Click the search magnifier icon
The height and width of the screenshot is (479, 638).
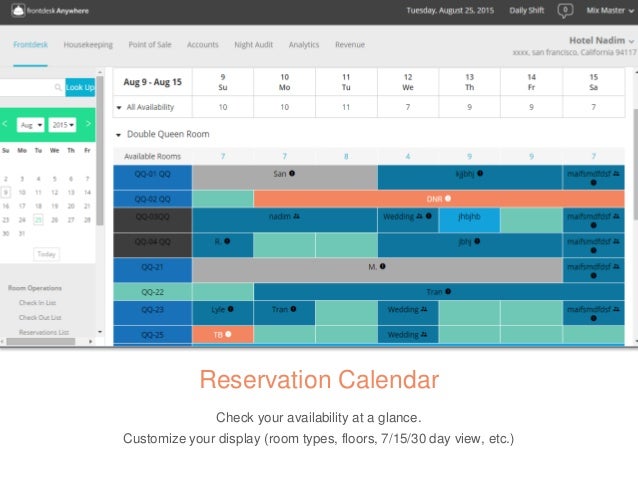point(58,87)
